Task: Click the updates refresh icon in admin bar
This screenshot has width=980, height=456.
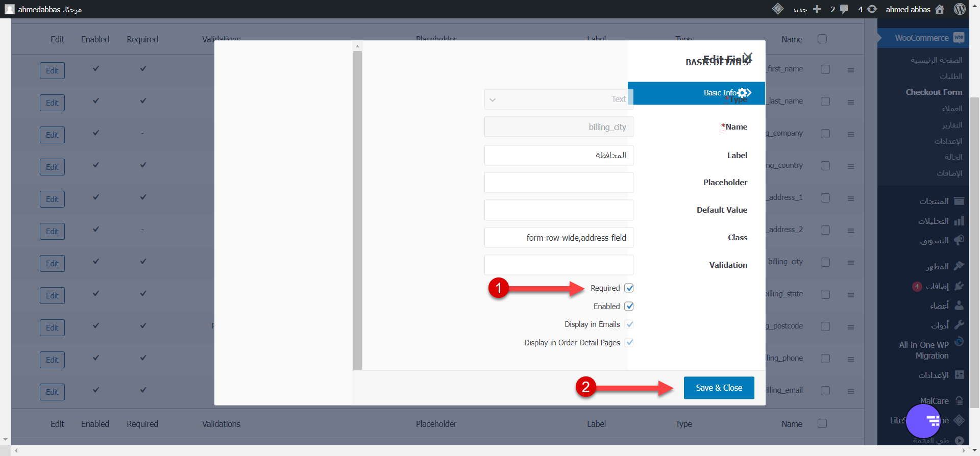Action: [x=872, y=9]
